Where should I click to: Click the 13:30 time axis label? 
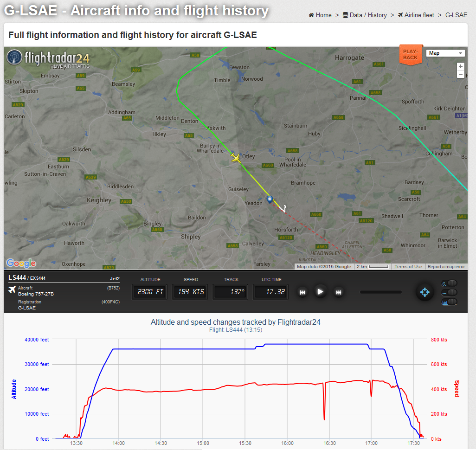[76, 443]
